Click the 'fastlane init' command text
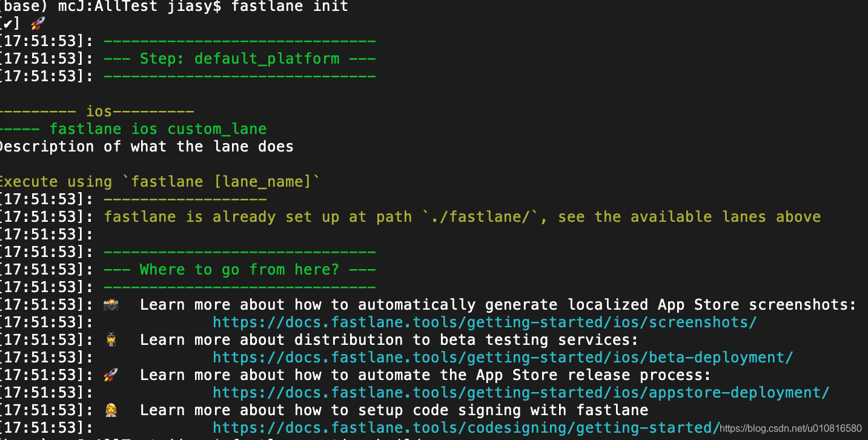 pos(290,7)
